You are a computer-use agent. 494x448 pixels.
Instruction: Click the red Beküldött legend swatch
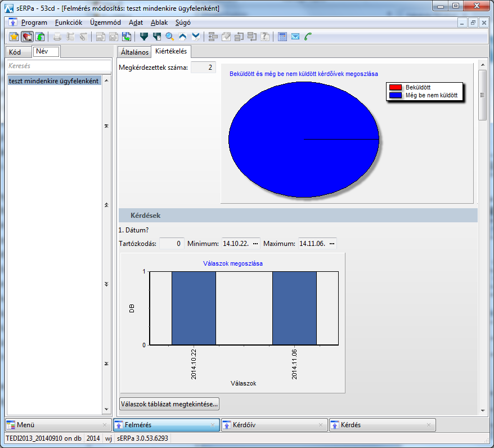click(396, 88)
